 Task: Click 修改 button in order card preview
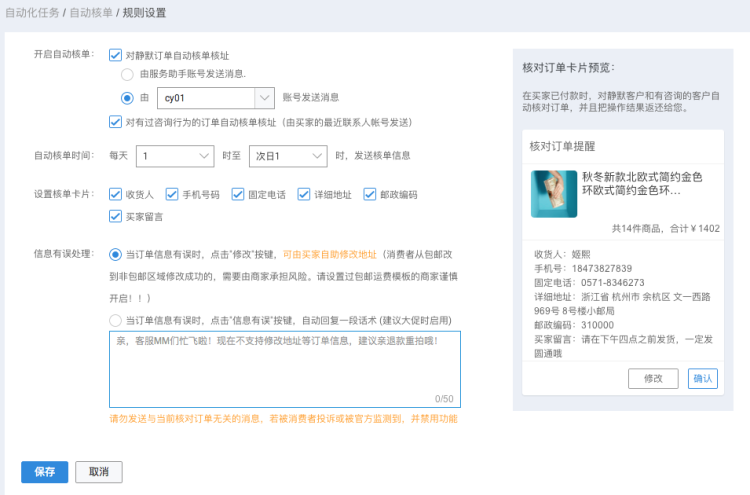click(x=653, y=379)
